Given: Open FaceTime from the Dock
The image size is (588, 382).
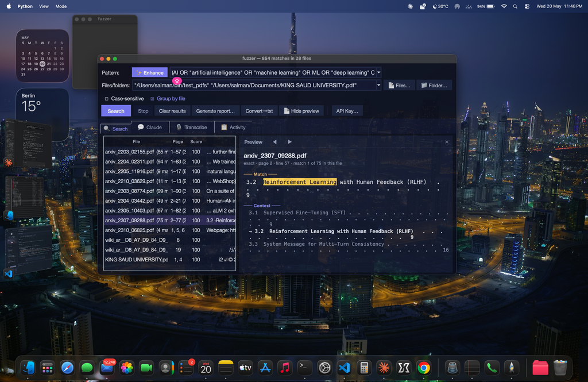Looking at the screenshot, I should click(146, 368).
